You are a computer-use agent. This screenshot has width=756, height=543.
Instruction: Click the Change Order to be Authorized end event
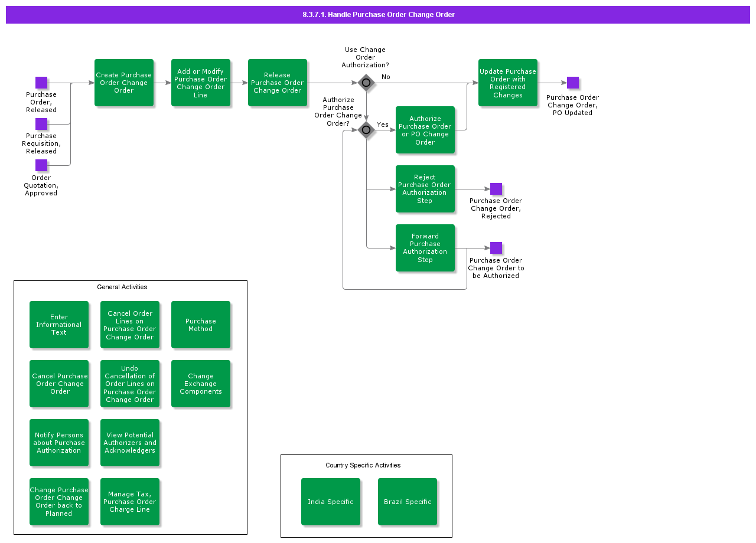pyautogui.click(x=496, y=248)
